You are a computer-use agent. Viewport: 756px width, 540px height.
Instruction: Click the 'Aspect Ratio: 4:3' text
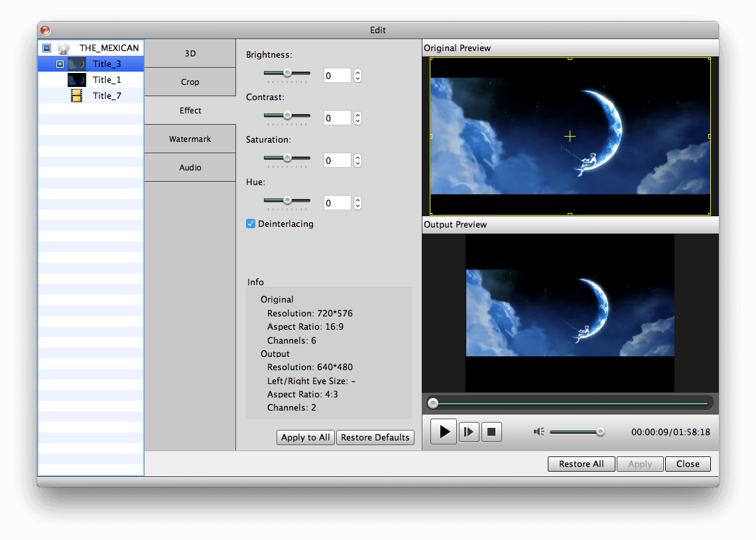pos(302,395)
